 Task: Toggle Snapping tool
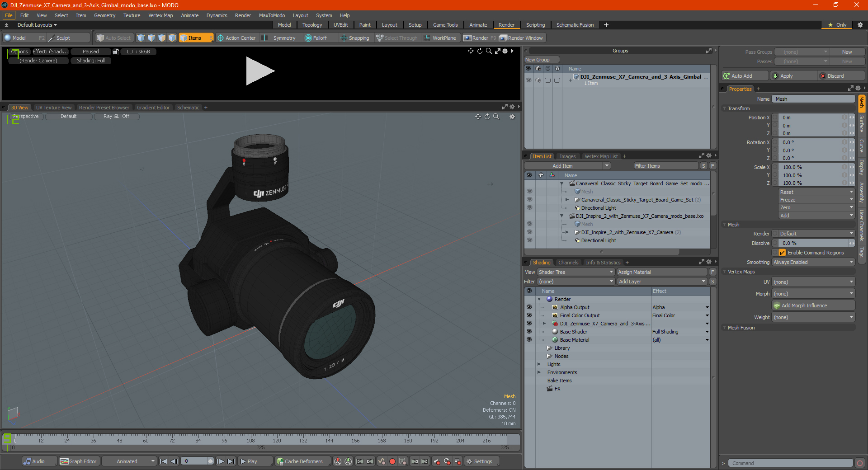(355, 38)
